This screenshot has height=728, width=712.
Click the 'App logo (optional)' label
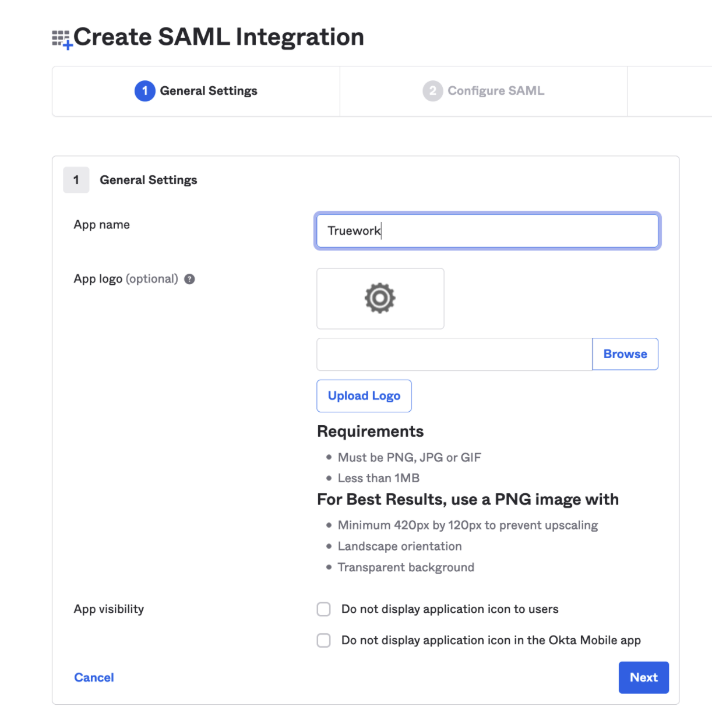[x=126, y=279]
